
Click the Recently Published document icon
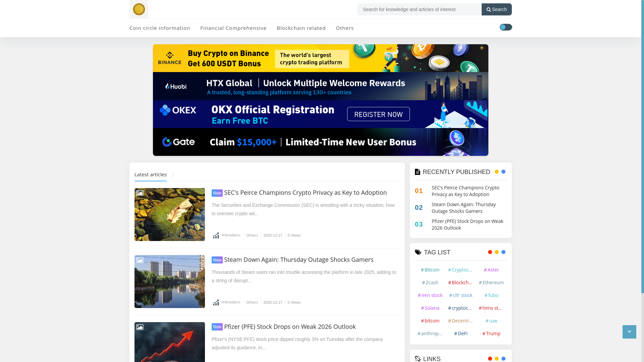(418, 172)
